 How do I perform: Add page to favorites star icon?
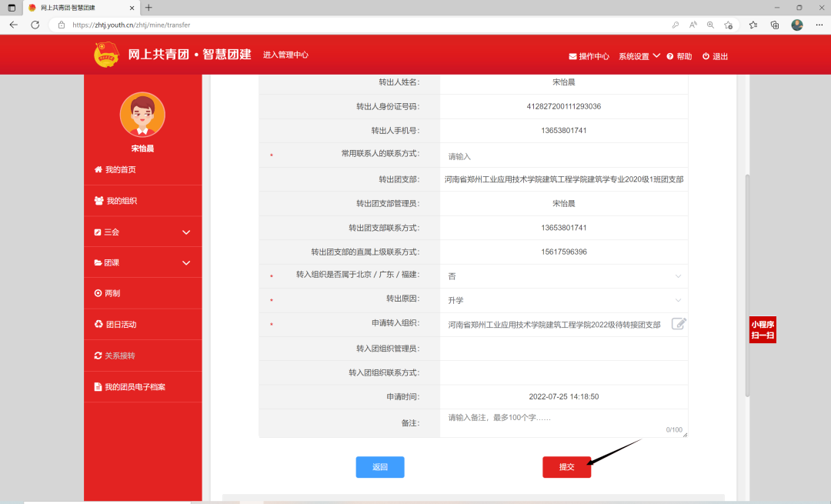pos(728,25)
